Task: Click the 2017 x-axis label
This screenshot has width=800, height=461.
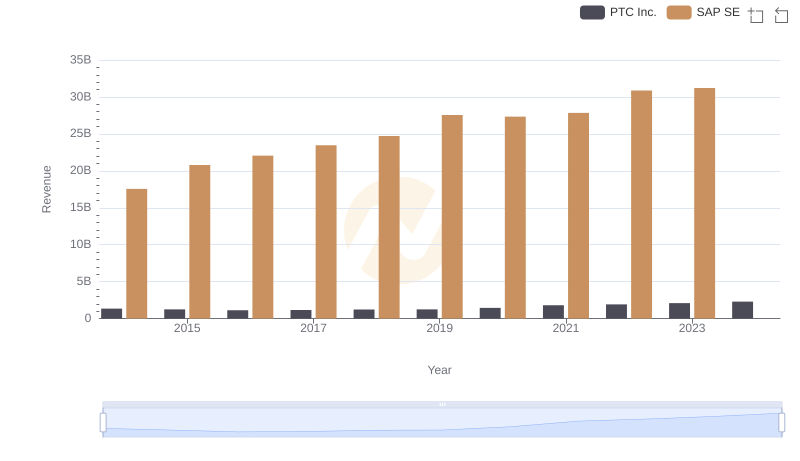Action: pos(313,328)
